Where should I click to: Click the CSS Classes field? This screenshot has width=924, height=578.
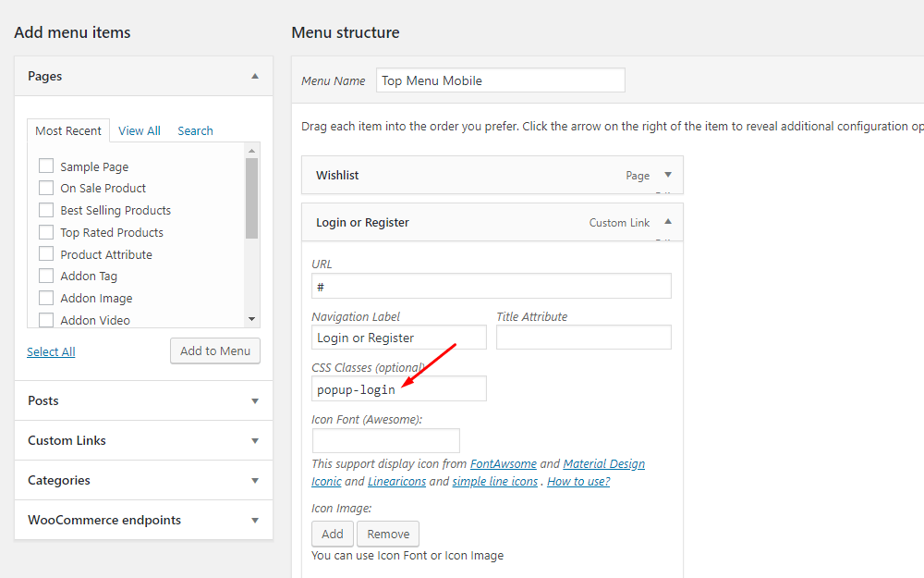399,388
